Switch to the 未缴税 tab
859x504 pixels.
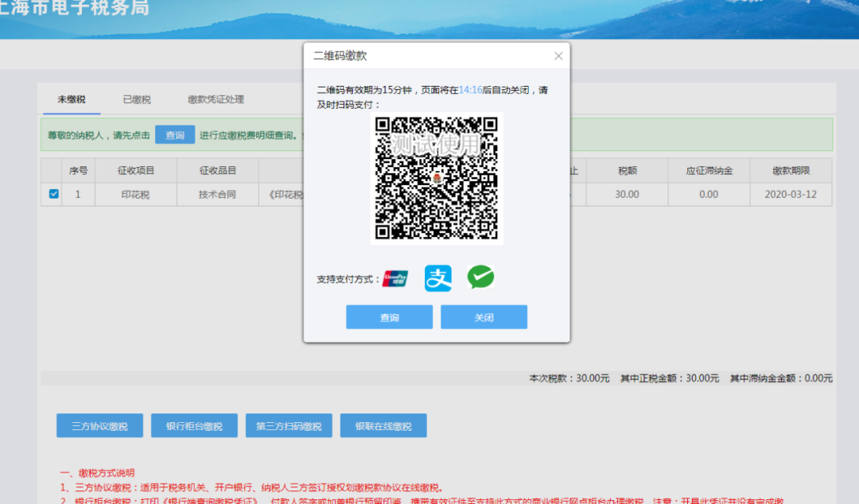[72, 99]
